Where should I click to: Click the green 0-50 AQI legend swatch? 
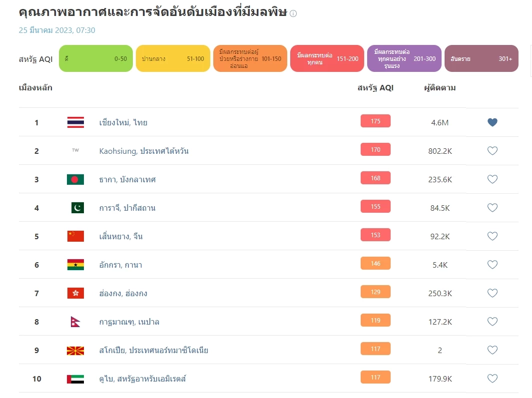pos(95,58)
